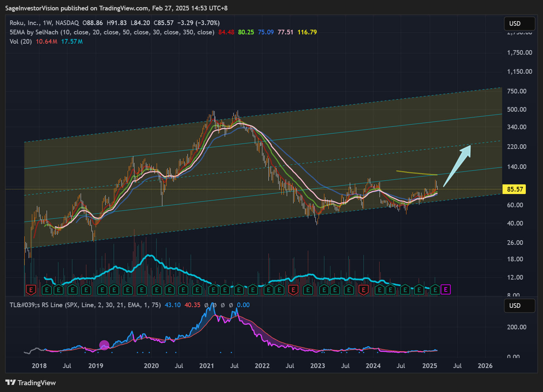Image resolution: width=543 pixels, height=392 pixels.
Task: Click the 10.64M volume value
Action: point(47,42)
